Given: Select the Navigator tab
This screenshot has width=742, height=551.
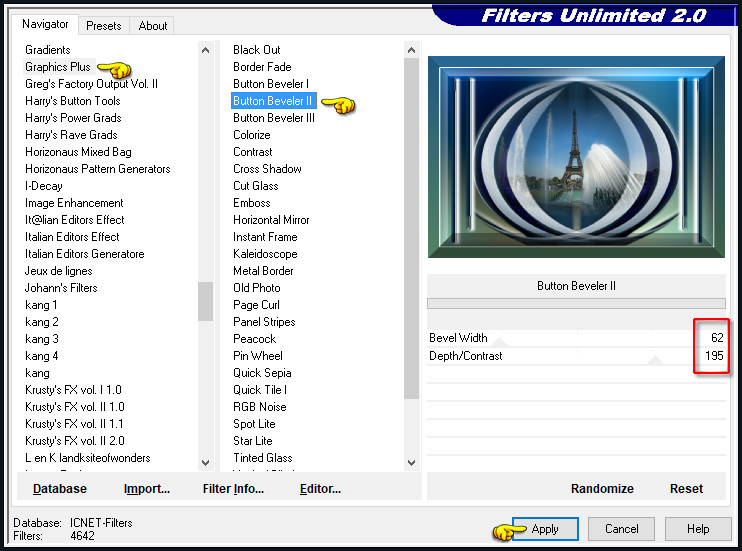Looking at the screenshot, I should (x=45, y=24).
